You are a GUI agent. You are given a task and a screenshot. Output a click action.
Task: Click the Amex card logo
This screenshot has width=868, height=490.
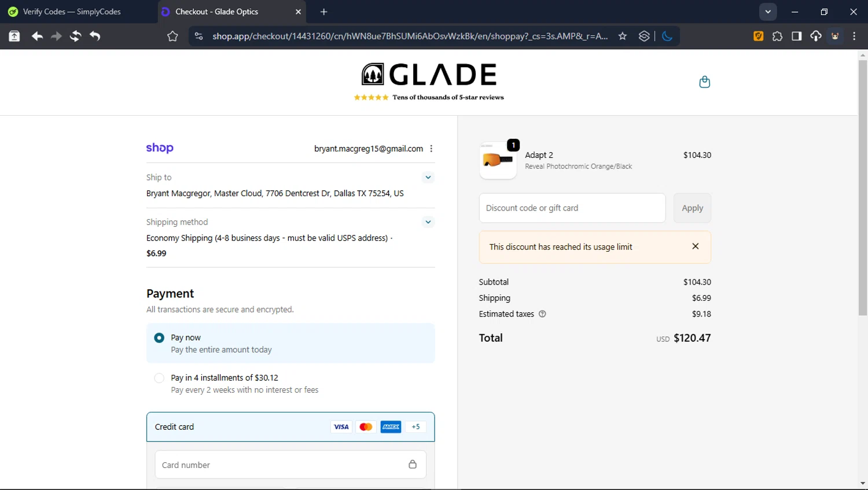coord(391,427)
